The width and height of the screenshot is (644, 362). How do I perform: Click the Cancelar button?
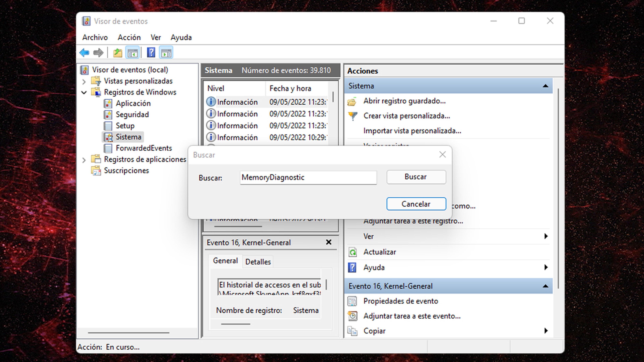click(416, 204)
